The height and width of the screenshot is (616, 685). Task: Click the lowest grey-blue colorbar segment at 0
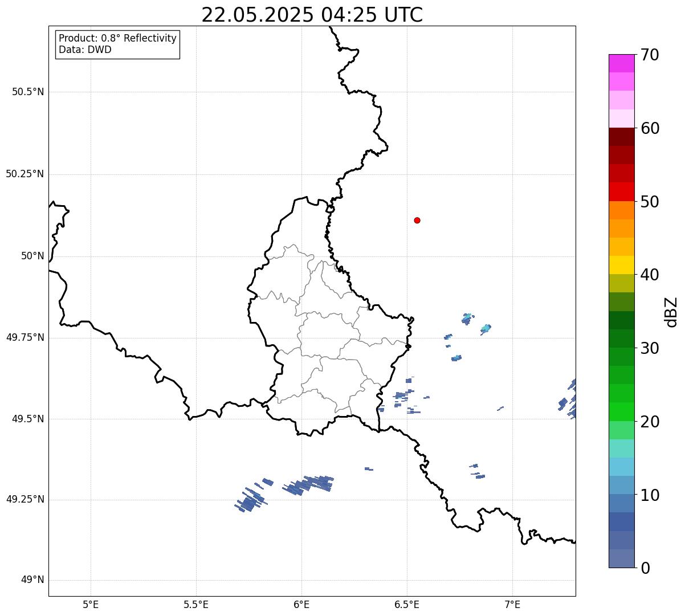(621, 558)
